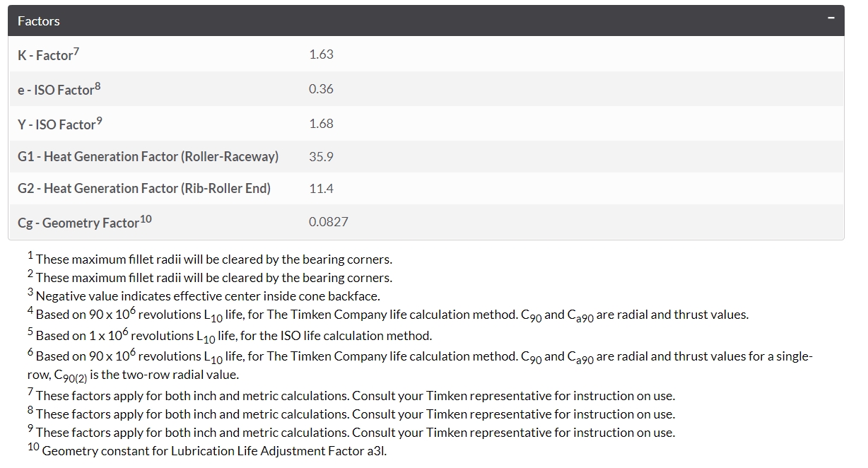Select the Y - ISO Factor label
Image resolution: width=868 pixels, height=468 pixels.
pyautogui.click(x=56, y=124)
